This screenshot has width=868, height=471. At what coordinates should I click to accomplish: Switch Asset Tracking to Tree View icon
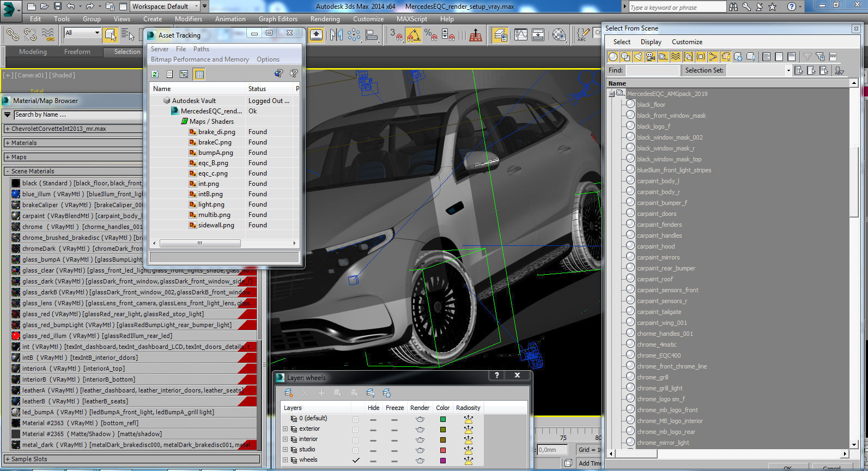coord(184,74)
